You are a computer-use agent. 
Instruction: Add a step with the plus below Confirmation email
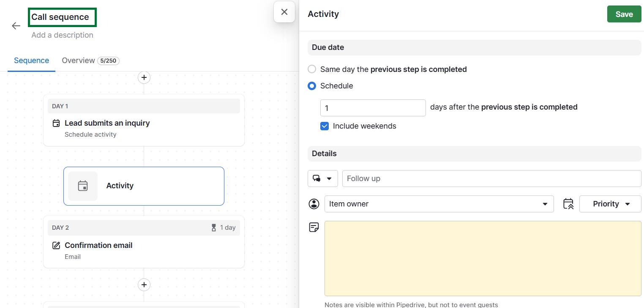(x=144, y=285)
